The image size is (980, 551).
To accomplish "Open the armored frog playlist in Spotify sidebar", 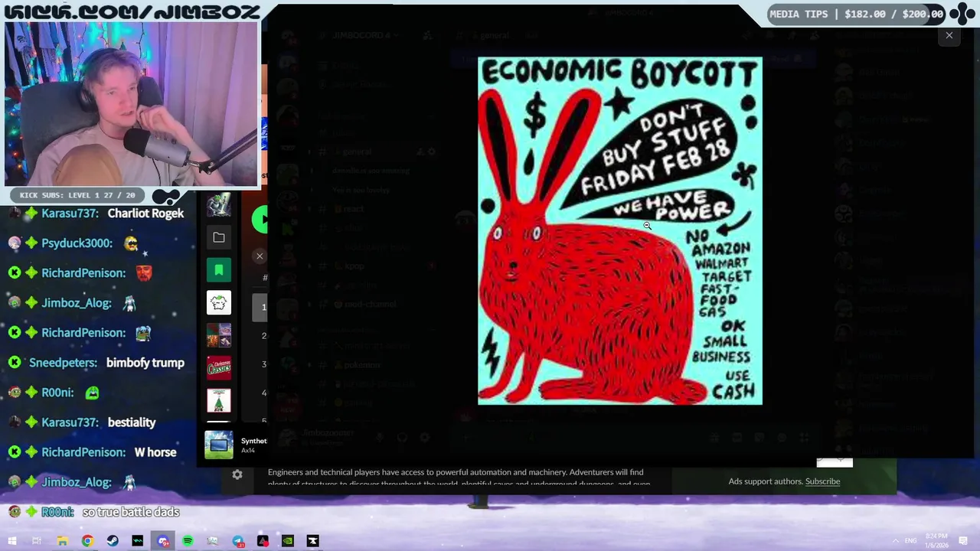I will (x=219, y=204).
